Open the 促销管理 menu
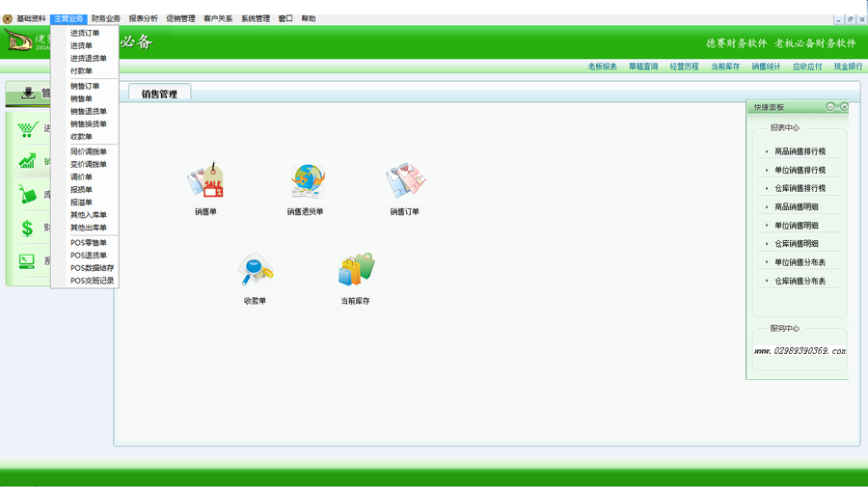Screen dimensions: 868x487 [180, 19]
